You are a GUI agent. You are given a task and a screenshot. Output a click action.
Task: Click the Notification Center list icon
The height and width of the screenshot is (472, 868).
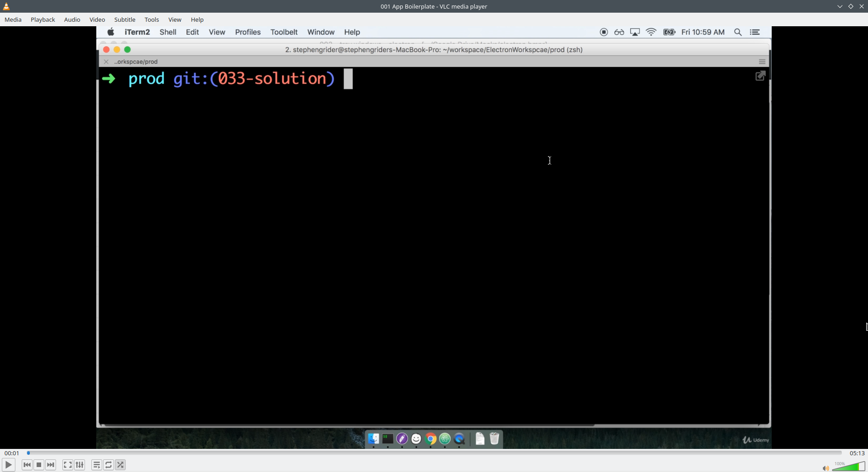click(755, 32)
